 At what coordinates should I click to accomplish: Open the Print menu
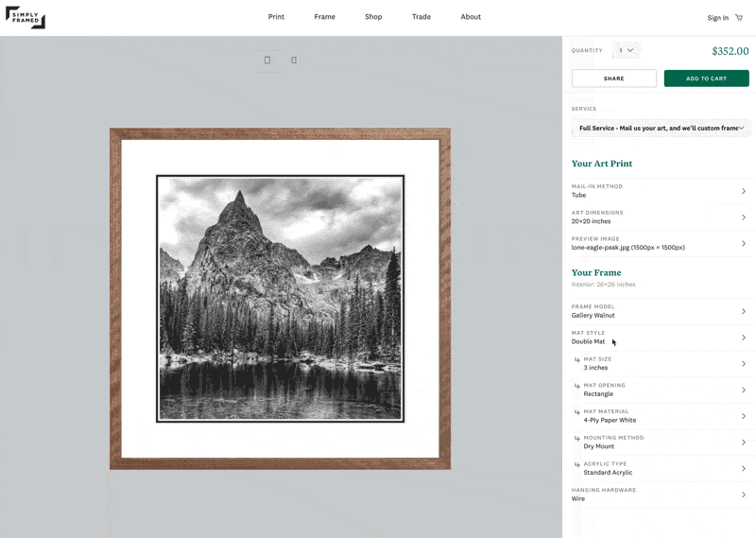point(276,17)
